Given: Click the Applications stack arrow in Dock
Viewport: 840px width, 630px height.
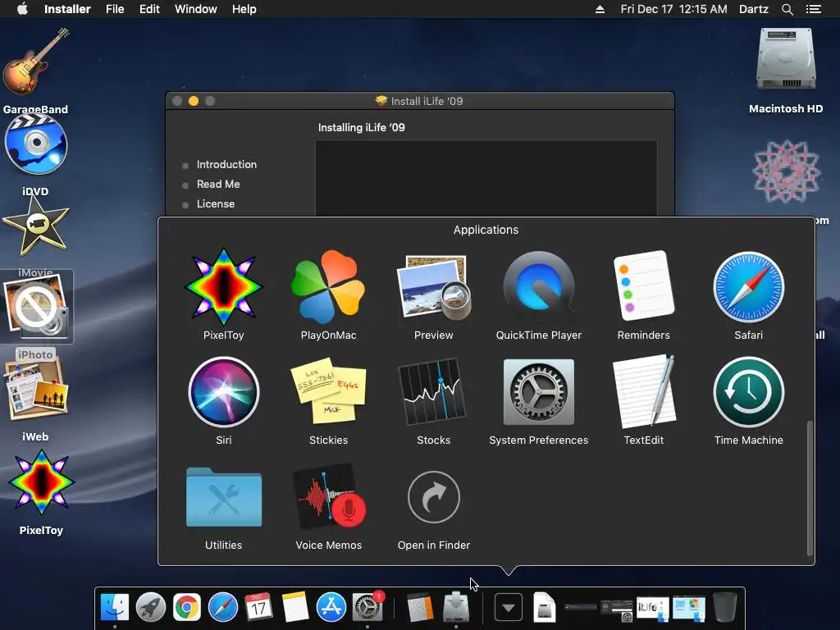Looking at the screenshot, I should (509, 608).
